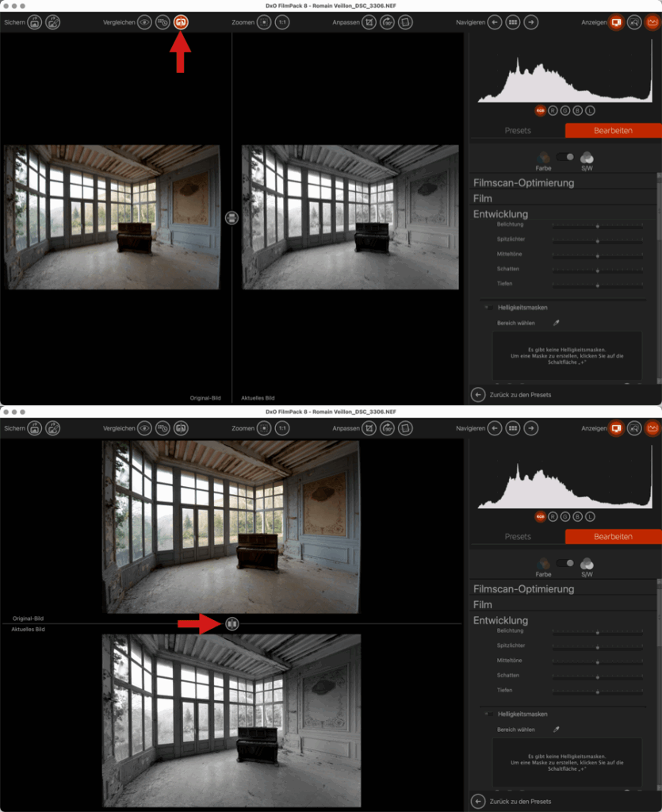Pick the Bereich wählen eyedropper in lower window
662x812 pixels.
click(556, 730)
